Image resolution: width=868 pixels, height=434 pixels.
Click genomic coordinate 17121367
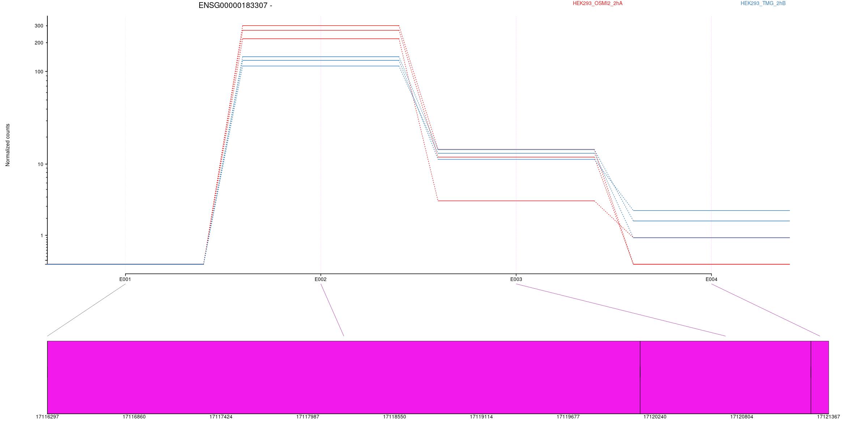829,417
